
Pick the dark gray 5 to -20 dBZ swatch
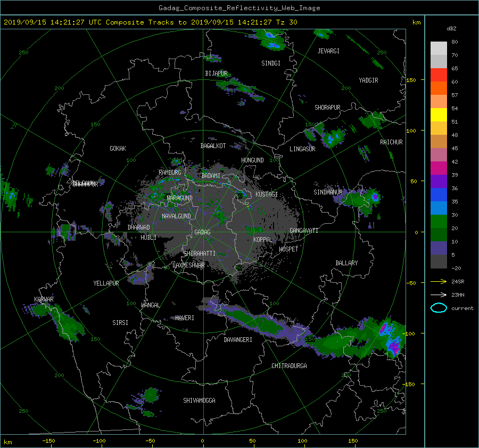click(439, 261)
